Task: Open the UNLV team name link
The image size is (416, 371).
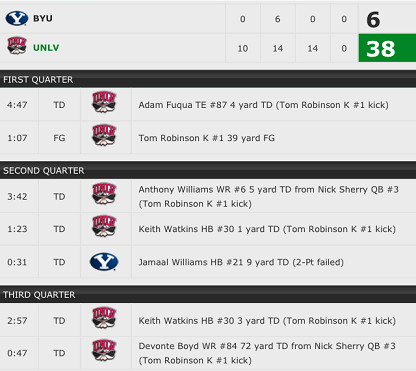Action: [46, 48]
